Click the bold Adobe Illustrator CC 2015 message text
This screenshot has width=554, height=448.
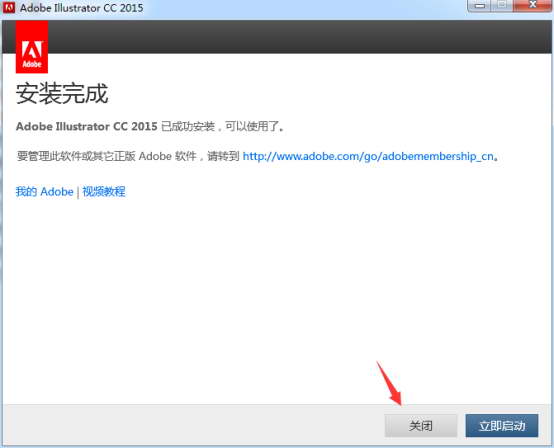(87, 126)
